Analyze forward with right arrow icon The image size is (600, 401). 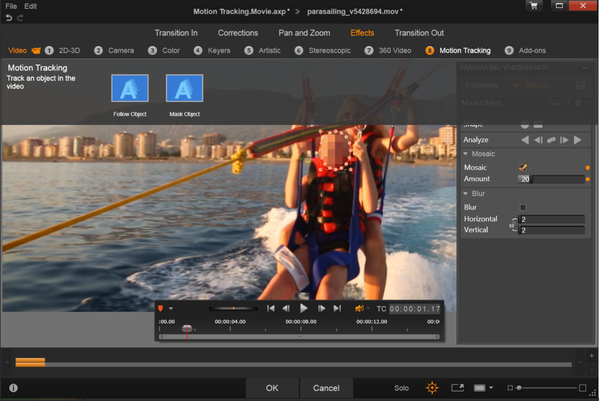pyautogui.click(x=577, y=140)
